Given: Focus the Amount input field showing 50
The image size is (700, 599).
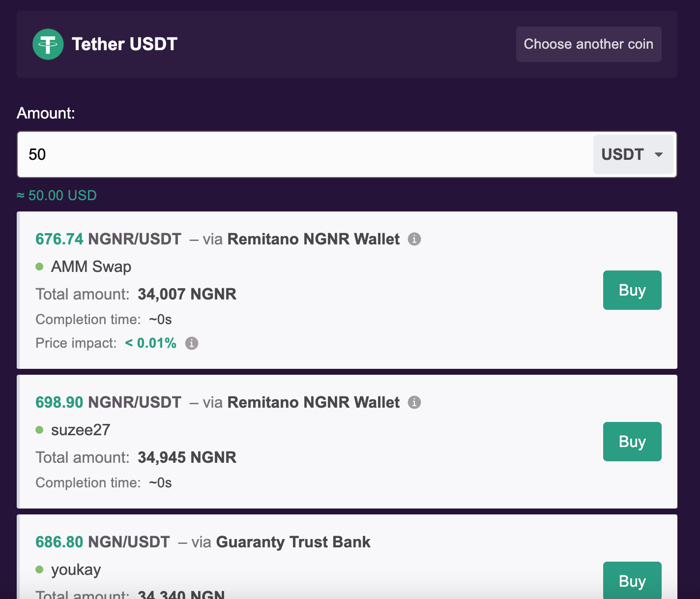Looking at the screenshot, I should click(x=305, y=154).
